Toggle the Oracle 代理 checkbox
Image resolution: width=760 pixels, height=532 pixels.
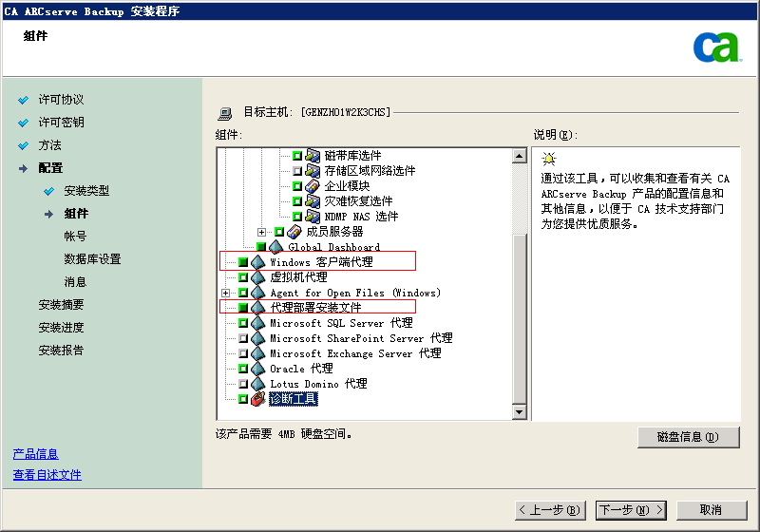point(243,369)
